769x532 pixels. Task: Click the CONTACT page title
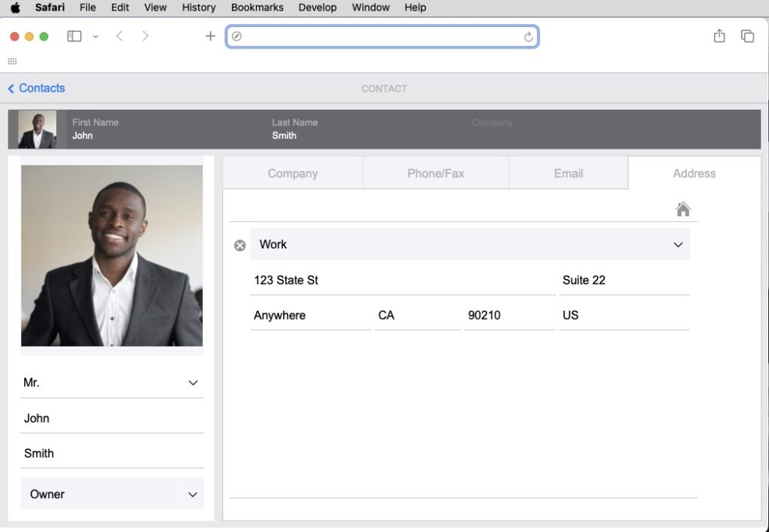pyautogui.click(x=384, y=89)
